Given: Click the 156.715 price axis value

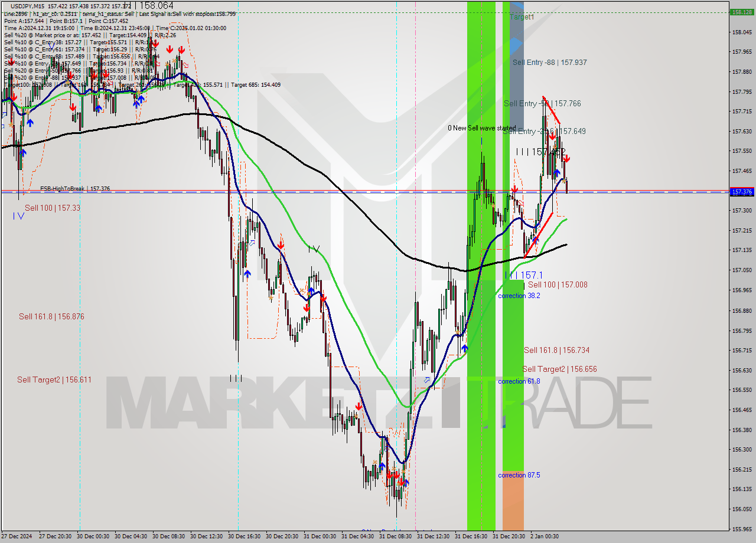Looking at the screenshot, I should click(x=741, y=351).
